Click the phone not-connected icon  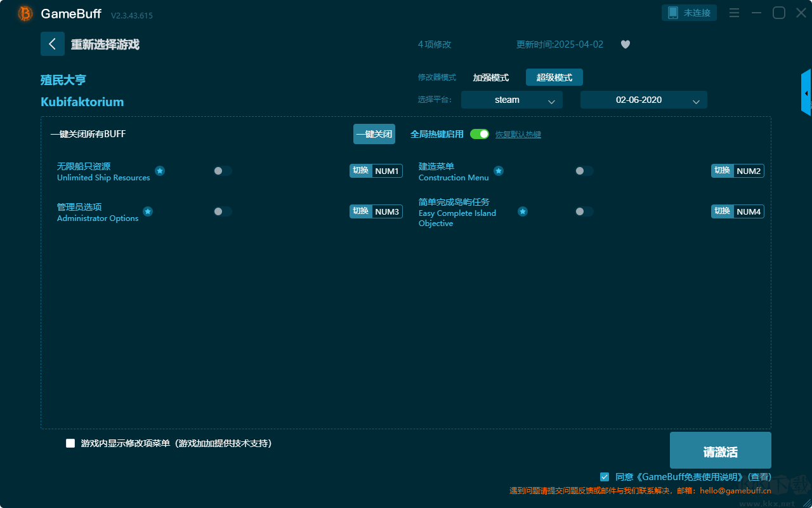(x=673, y=13)
